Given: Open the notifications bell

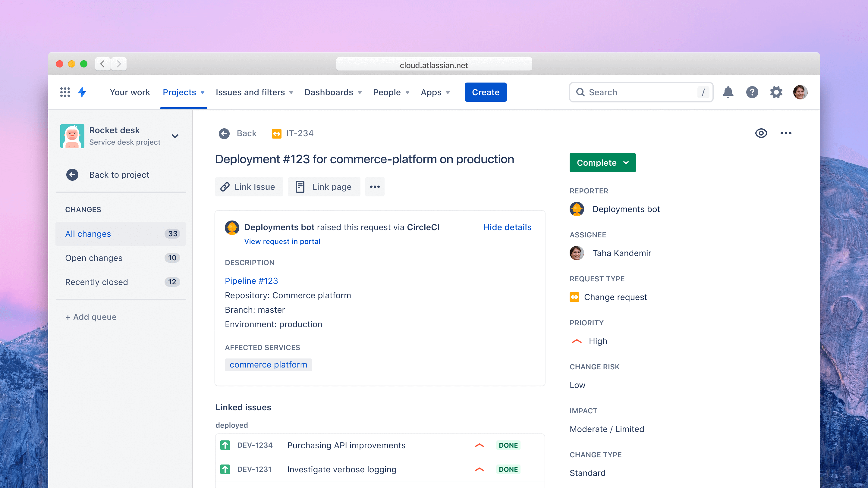Looking at the screenshot, I should click(728, 92).
